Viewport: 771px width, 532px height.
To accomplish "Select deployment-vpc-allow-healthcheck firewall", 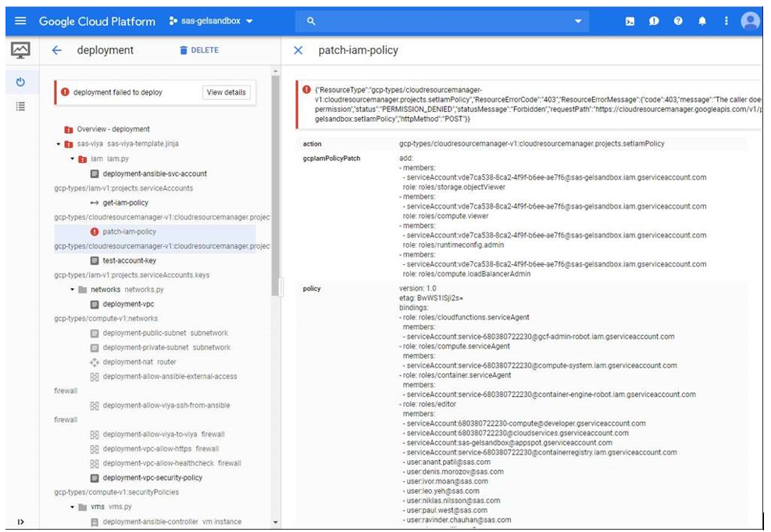I will (x=172, y=463).
